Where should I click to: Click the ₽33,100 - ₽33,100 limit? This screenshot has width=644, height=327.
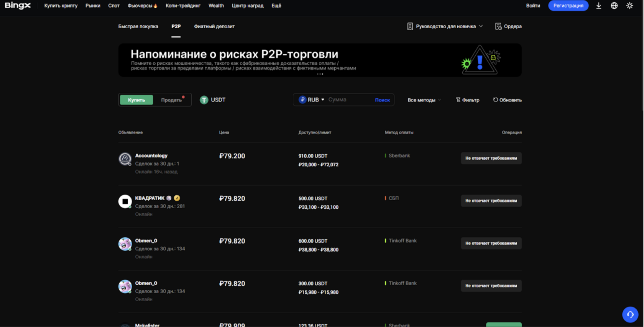coord(318,207)
